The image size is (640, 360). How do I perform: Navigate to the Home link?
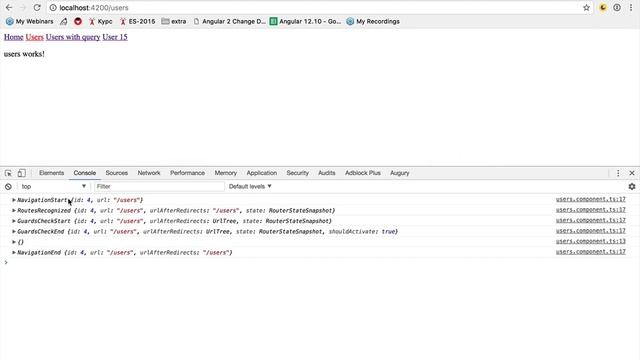pos(13,37)
